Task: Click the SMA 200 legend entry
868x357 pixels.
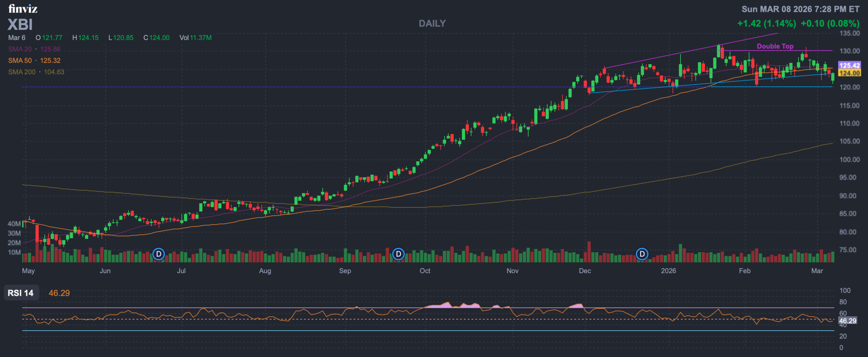Action: (36, 72)
